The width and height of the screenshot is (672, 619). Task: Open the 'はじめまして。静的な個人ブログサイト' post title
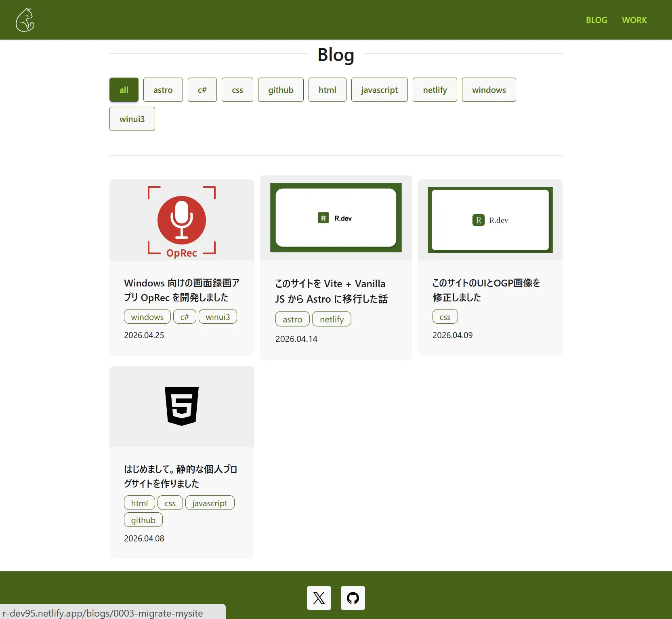point(181,476)
